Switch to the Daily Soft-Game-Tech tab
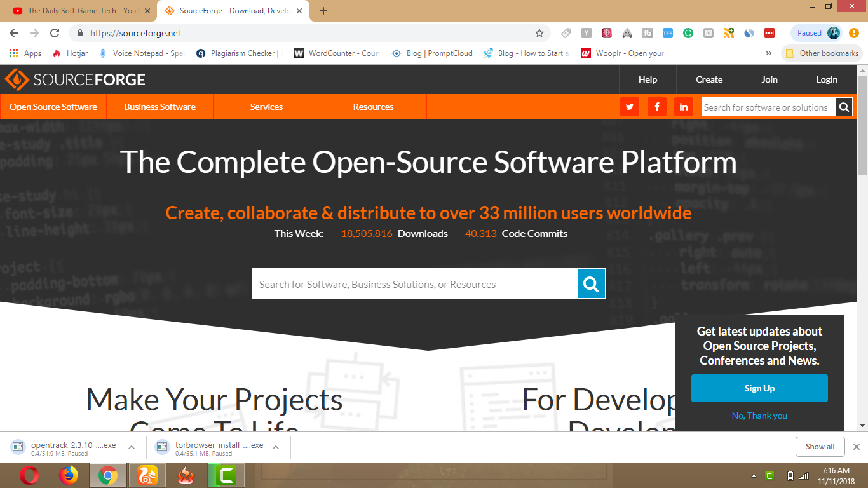The height and width of the screenshot is (488, 868). [x=73, y=10]
